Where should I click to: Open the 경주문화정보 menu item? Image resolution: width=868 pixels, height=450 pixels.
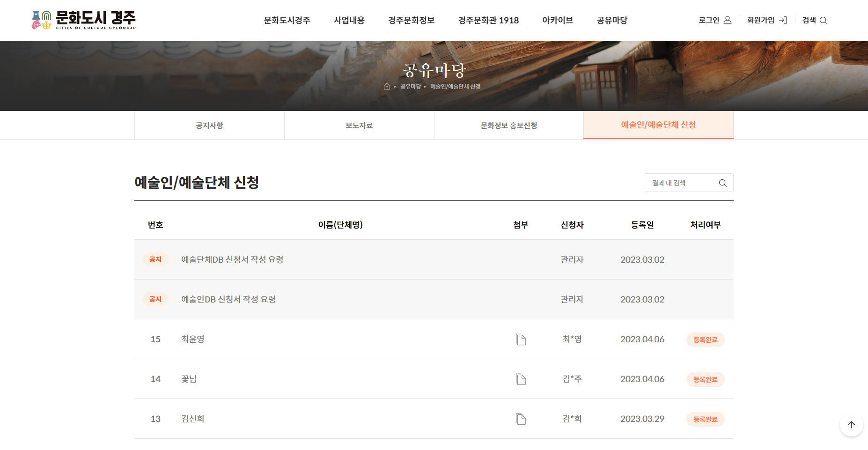411,21
